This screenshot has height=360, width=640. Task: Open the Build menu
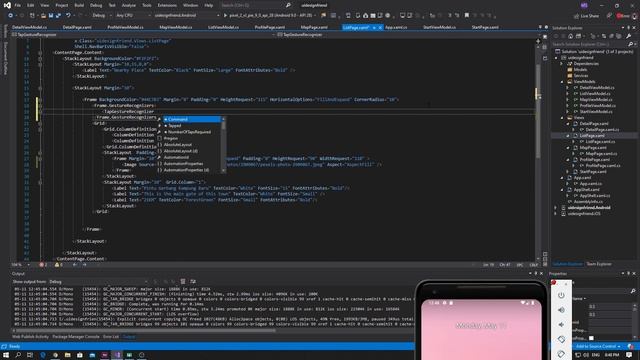[79, 5]
